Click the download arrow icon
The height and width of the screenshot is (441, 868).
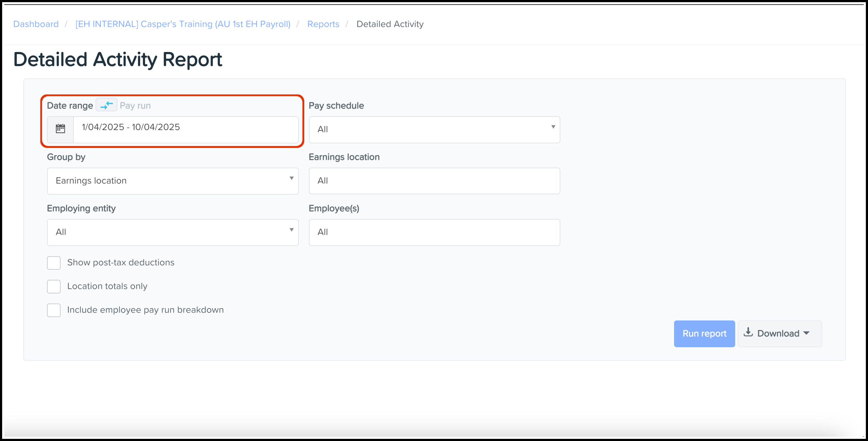coord(748,332)
